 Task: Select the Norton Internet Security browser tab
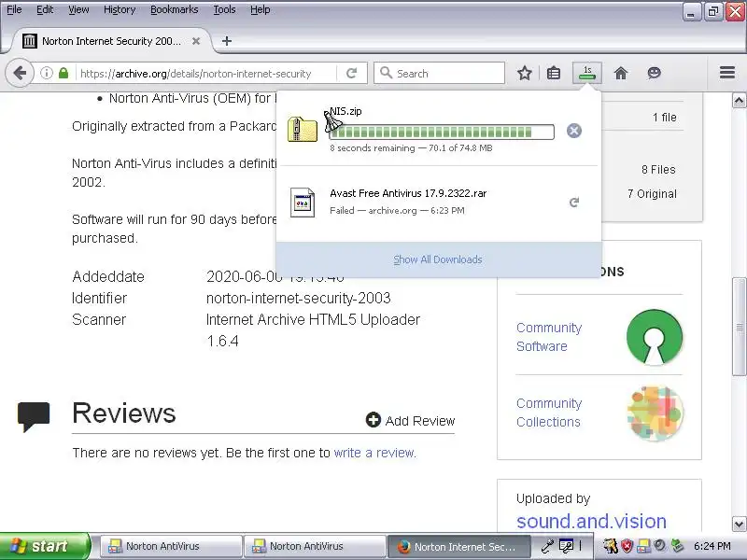click(110, 41)
